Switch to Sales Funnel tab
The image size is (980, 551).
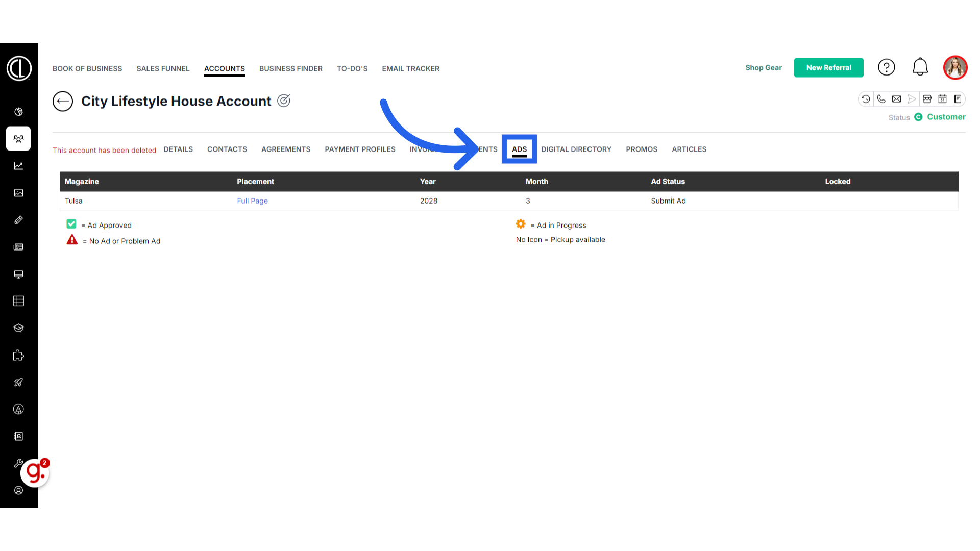(x=163, y=68)
